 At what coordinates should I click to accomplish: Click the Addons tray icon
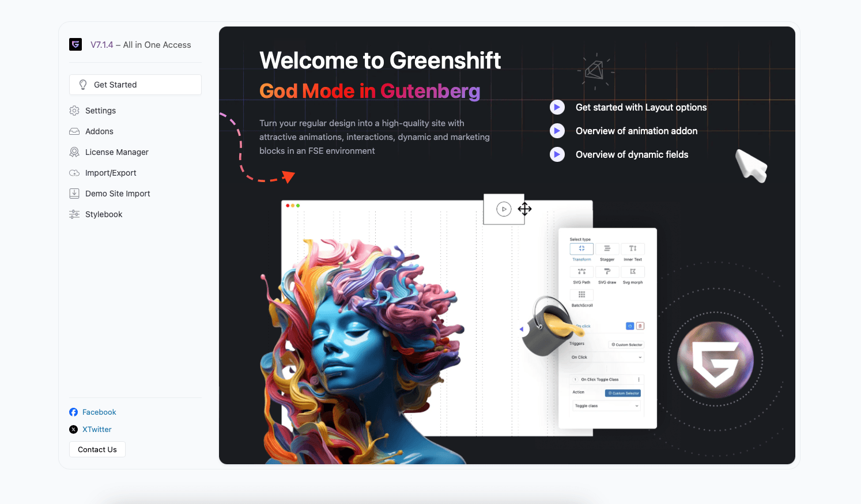[74, 131]
